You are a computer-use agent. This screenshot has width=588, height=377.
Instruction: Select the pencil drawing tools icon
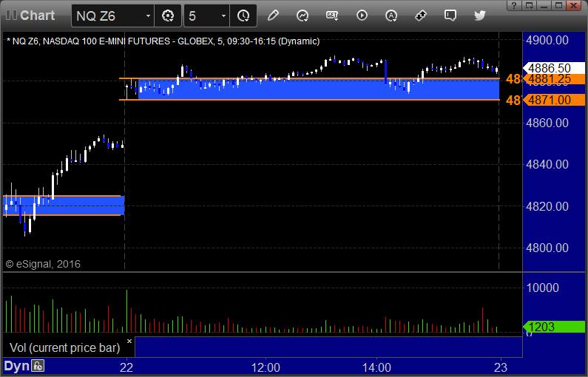(x=273, y=16)
